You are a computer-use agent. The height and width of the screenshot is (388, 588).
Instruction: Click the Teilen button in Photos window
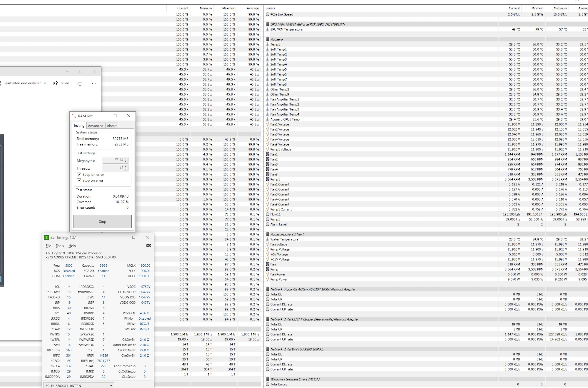(x=61, y=83)
